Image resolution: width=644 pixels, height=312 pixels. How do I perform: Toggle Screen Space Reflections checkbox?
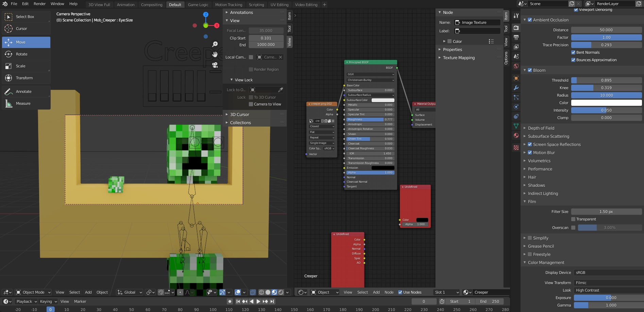(530, 144)
